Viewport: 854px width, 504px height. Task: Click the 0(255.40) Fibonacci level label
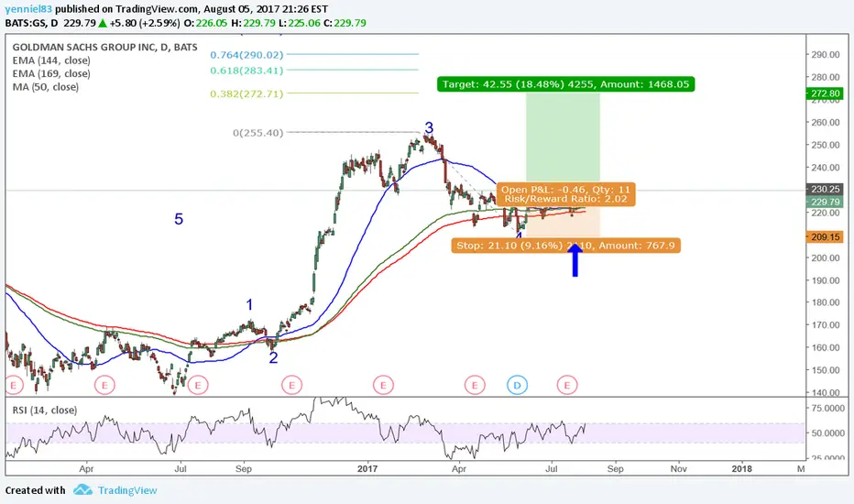pyautogui.click(x=258, y=132)
